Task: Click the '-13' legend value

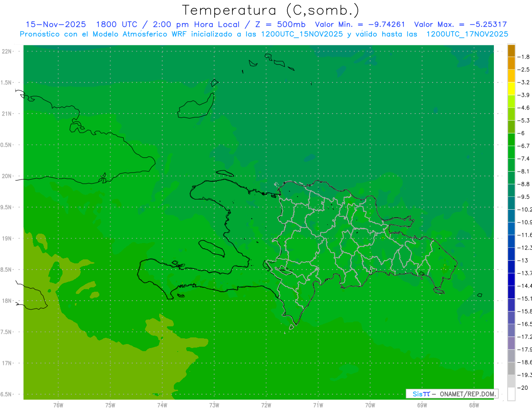Action: pyautogui.click(x=523, y=260)
